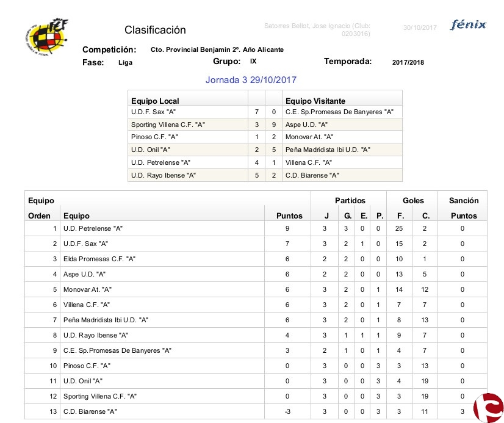Click the Clasificación title
The width and height of the screenshot is (504, 423).
155,30
